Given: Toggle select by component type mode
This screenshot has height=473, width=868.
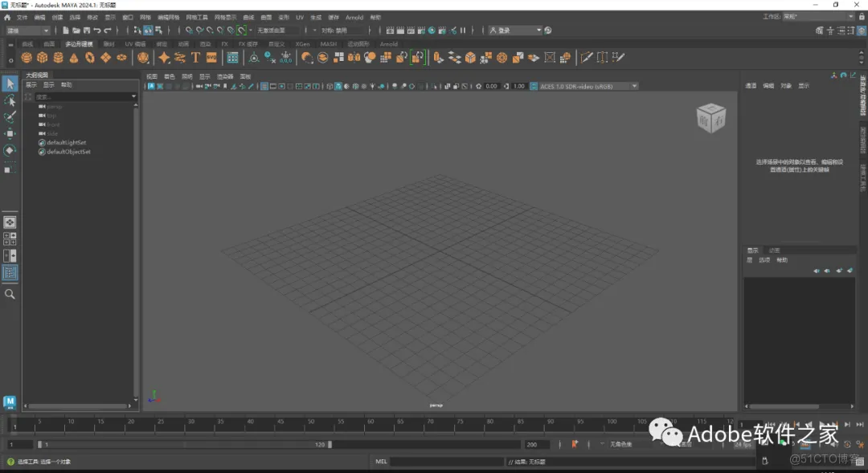Looking at the screenshot, I should [159, 31].
